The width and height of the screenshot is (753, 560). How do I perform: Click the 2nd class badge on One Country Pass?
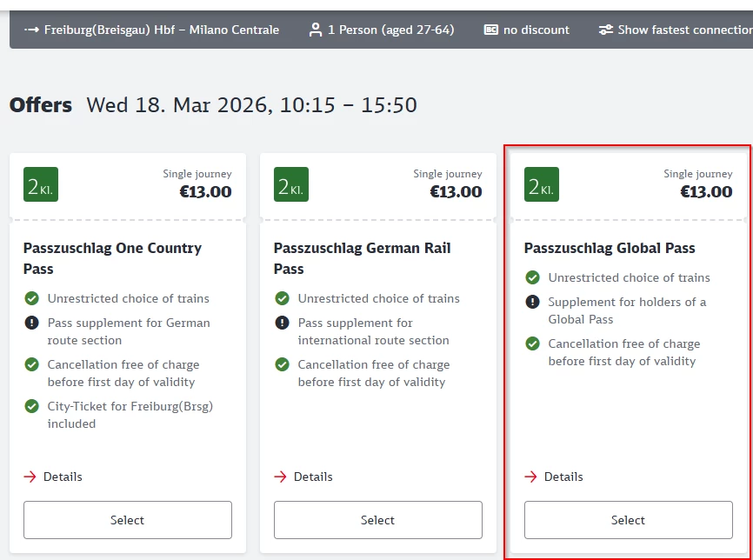pyautogui.click(x=41, y=184)
